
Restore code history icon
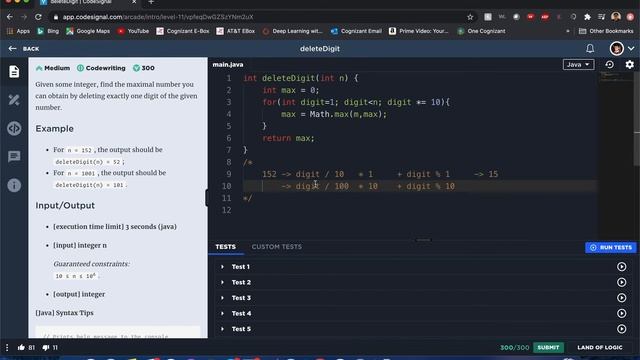[609, 64]
